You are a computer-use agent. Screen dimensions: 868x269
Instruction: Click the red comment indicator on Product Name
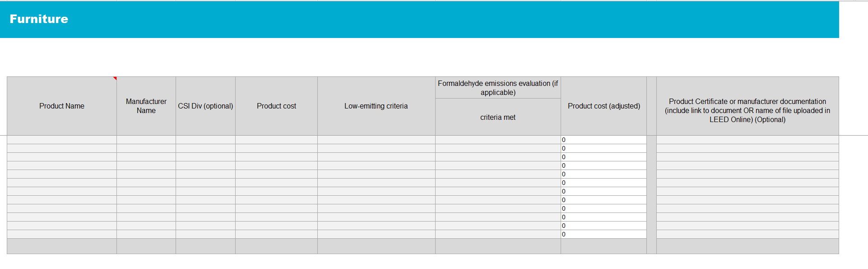115,78
